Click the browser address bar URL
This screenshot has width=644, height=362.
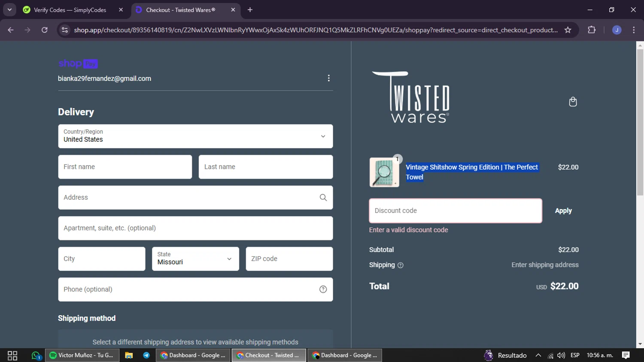316,30
